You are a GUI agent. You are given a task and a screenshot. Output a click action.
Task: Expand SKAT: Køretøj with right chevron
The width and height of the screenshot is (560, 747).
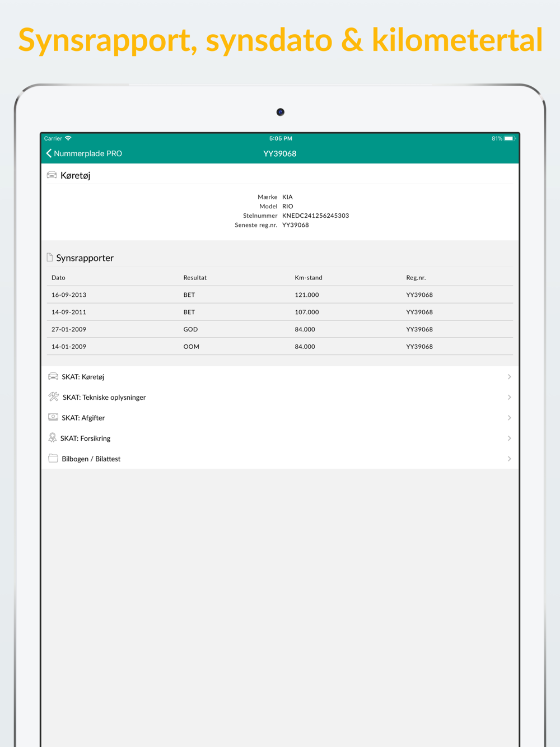point(509,377)
